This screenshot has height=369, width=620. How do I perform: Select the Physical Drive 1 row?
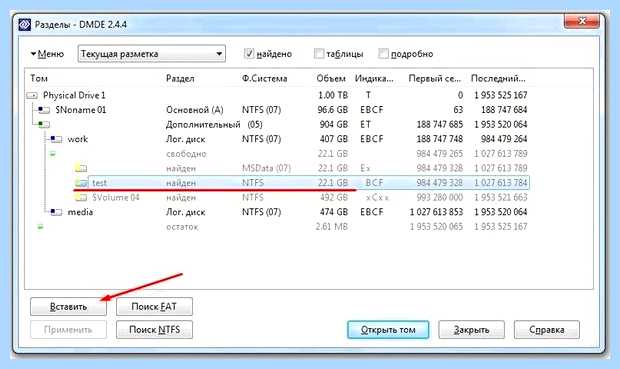tap(277, 95)
